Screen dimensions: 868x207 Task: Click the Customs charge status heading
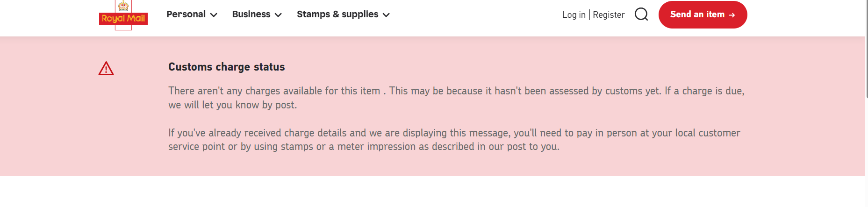point(226,67)
